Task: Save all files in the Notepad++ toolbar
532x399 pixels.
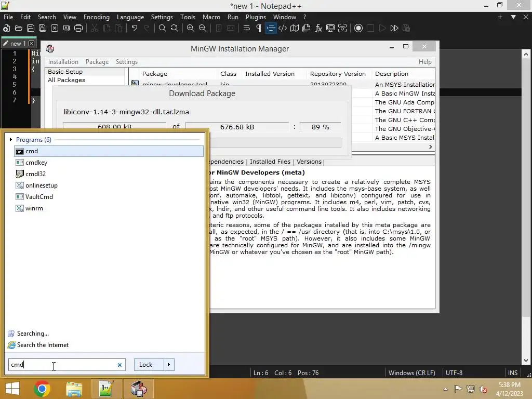Action: 43,28
